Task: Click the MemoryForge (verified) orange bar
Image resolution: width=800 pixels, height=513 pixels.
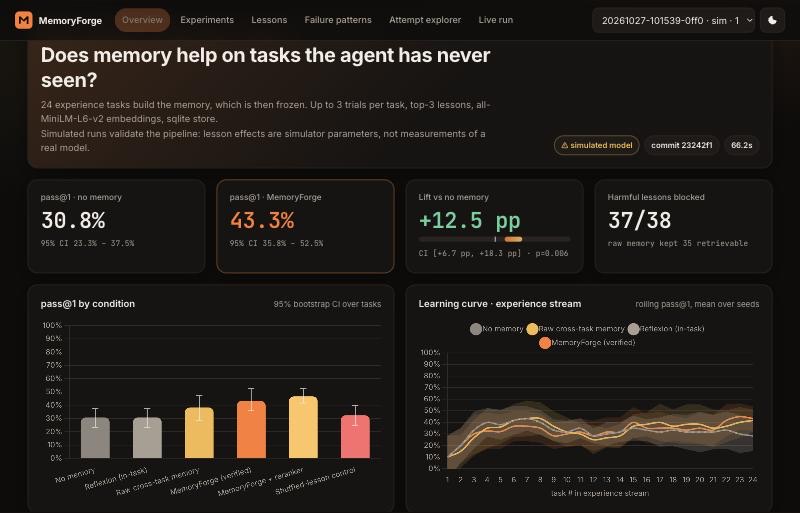Action: pos(252,430)
